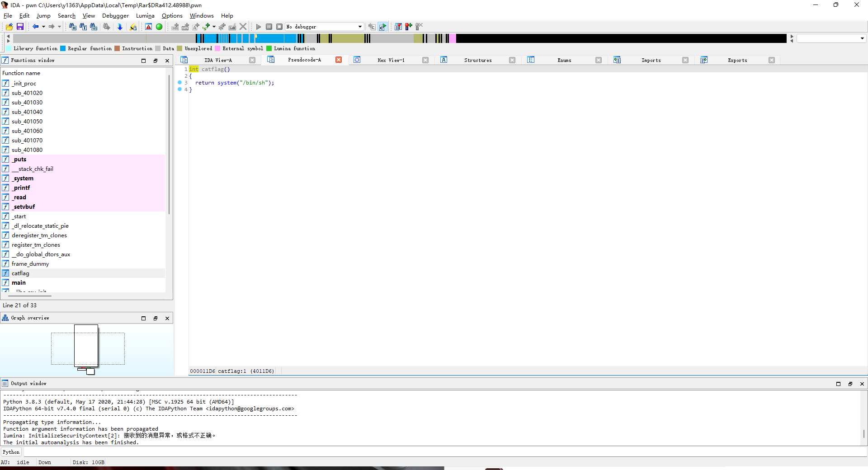
Task: Switch to the IDA View-A tab
Action: click(x=218, y=60)
